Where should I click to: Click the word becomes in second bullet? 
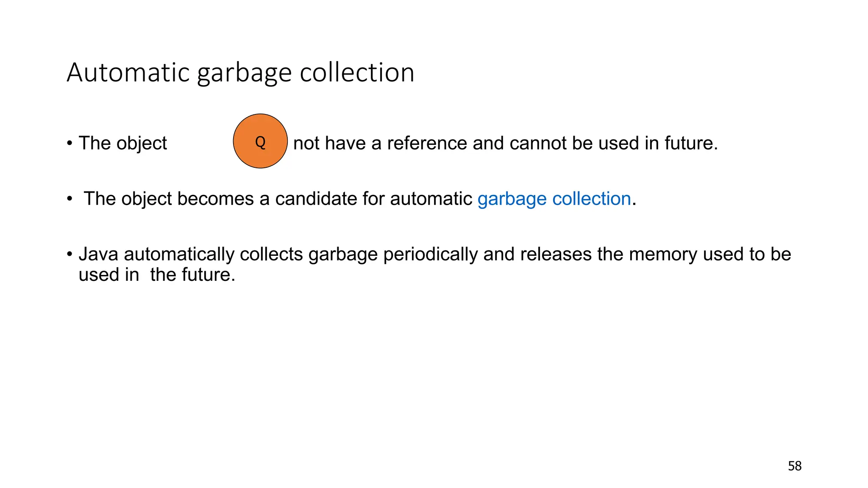[x=215, y=199]
